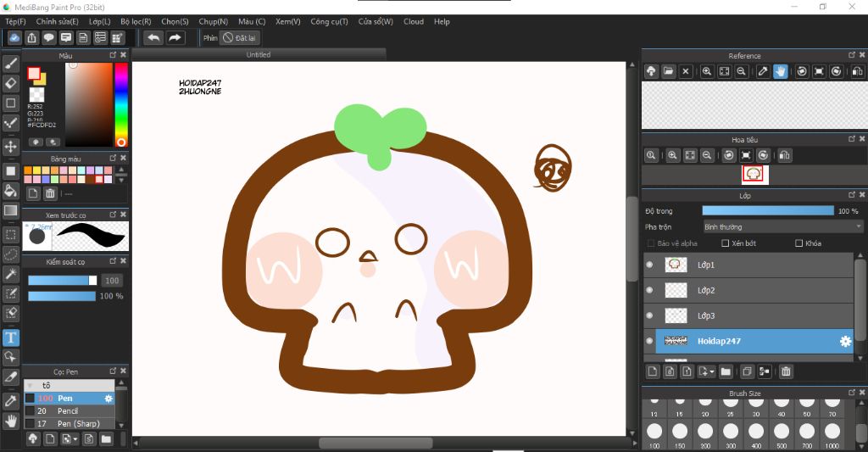The image size is (868, 452).
Task: Select the Pencil brush
Action: point(70,411)
